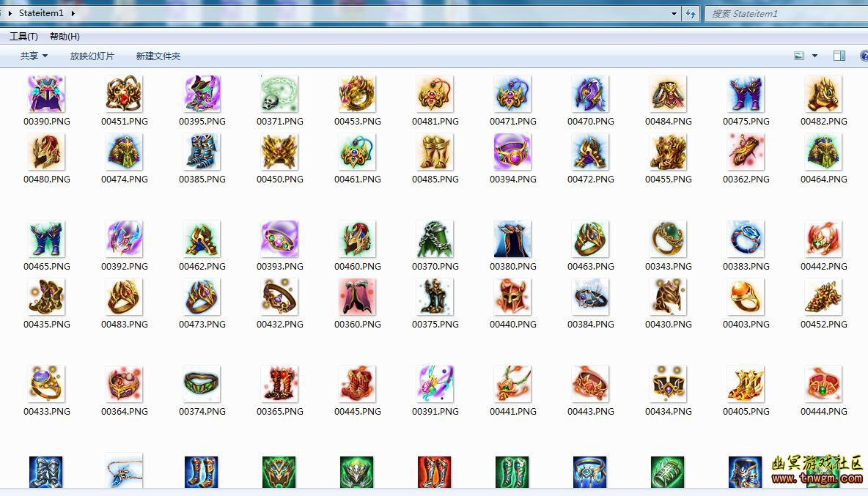Select the 00360.PNG pink cloak icon
The image size is (868, 496).
click(357, 297)
